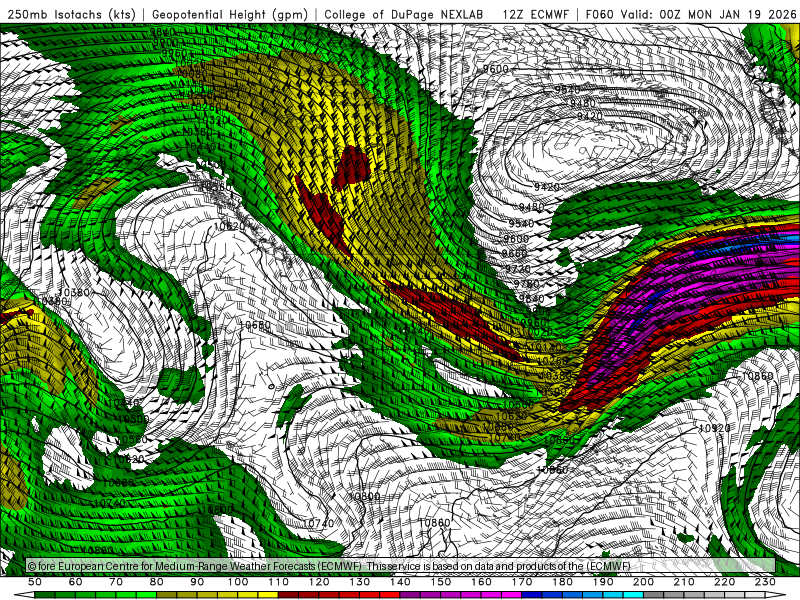800x600 pixels.
Task: Click the 'F060' forecast hour label
Action: click(599, 14)
